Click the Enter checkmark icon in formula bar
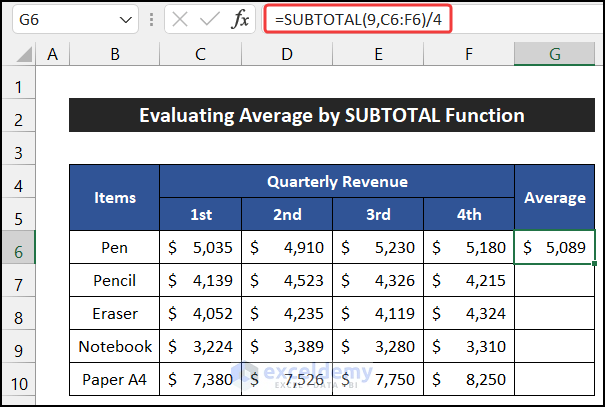This screenshot has width=605, height=407. (x=209, y=19)
